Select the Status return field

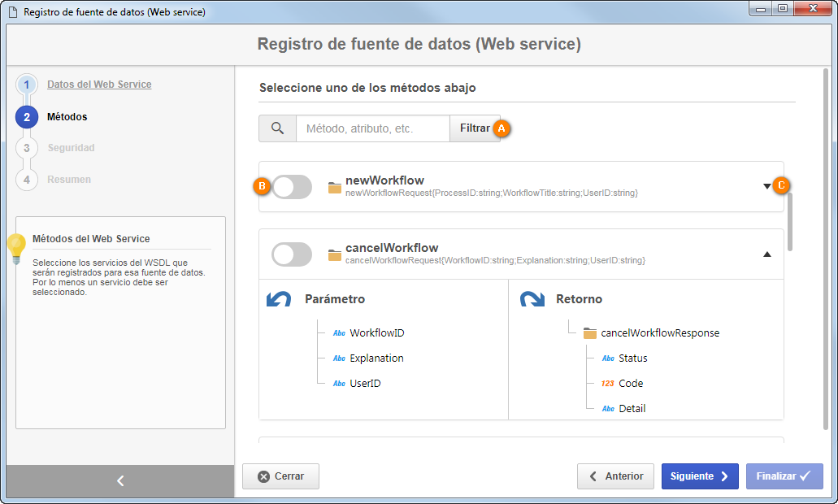(x=633, y=358)
